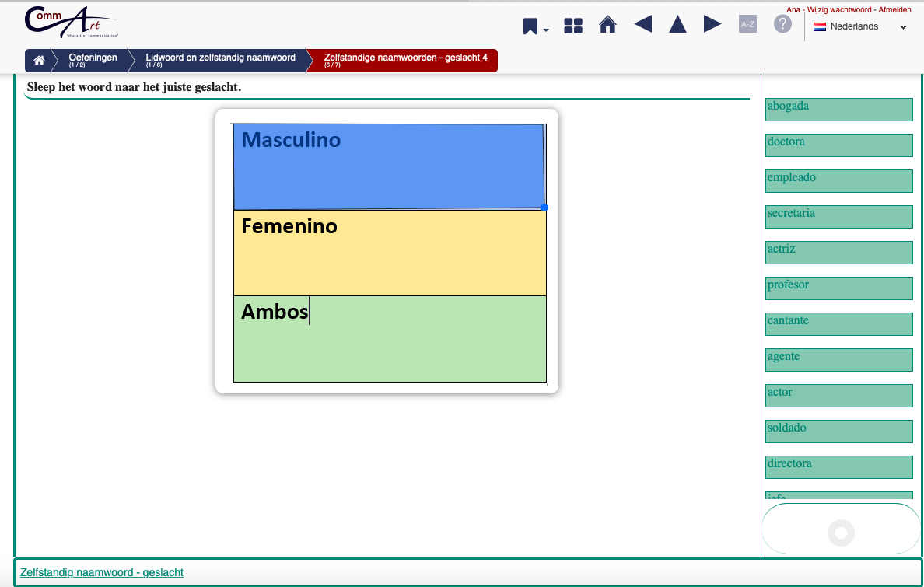Go up a level with up arrow
924x587 pixels.
click(677, 24)
